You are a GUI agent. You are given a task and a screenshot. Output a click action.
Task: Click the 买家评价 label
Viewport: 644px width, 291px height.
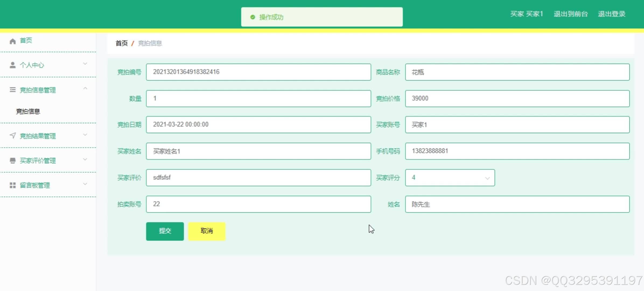[129, 178]
